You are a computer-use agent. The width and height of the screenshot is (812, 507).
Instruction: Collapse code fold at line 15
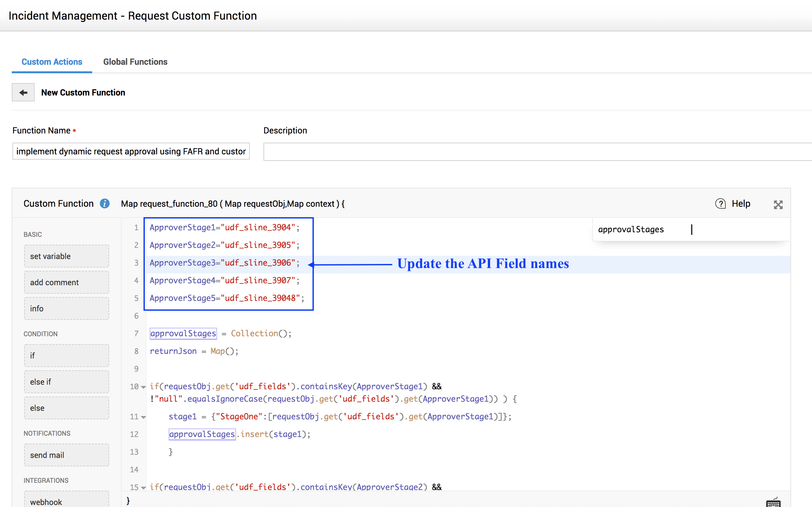(144, 488)
